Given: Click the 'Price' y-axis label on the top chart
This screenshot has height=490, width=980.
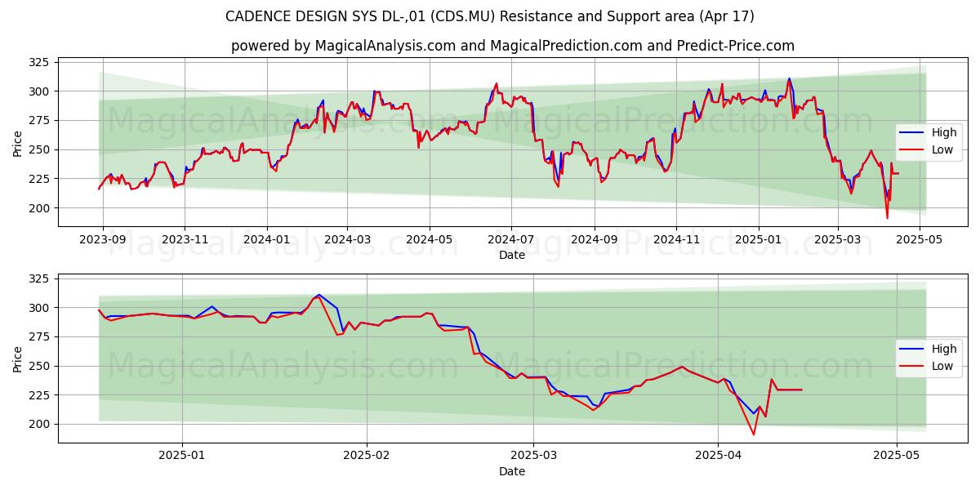Looking at the screenshot, I should coord(18,144).
